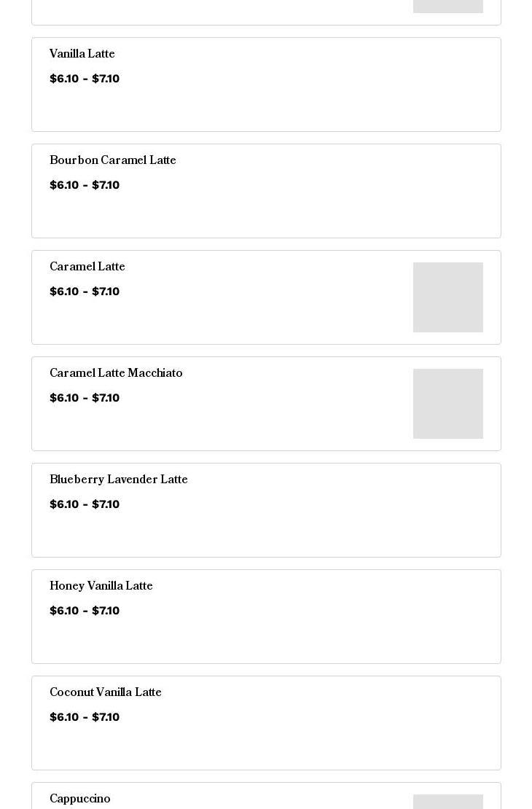
Task: Choose the Blueberry Lavender Latte item
Action: [266, 510]
